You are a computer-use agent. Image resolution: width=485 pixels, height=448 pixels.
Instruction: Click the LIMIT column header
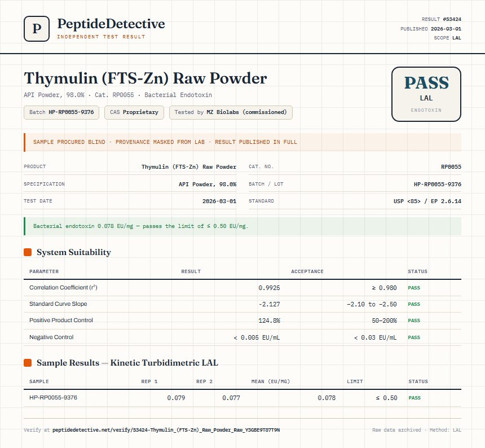click(355, 381)
